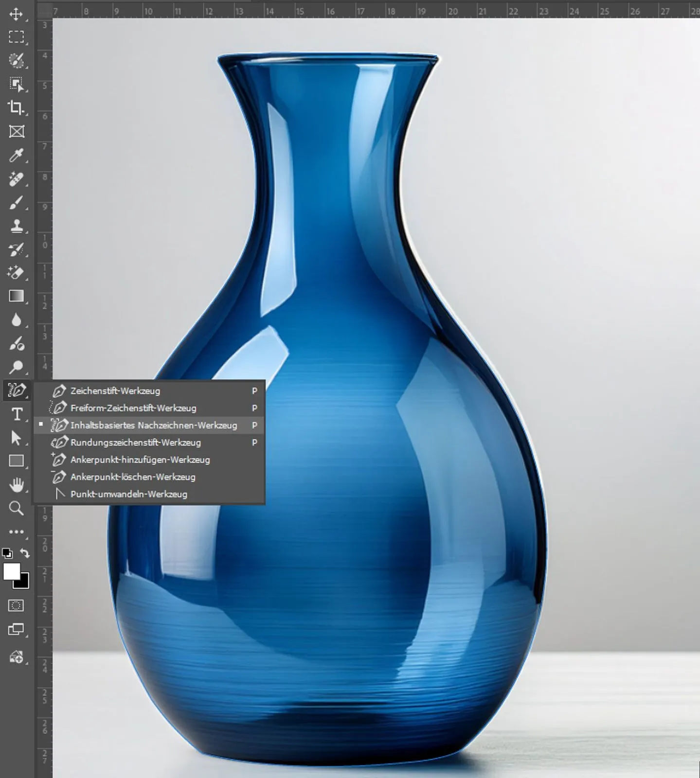The width and height of the screenshot is (700, 778).
Task: Open the white foreground color swatch
Action: click(11, 571)
